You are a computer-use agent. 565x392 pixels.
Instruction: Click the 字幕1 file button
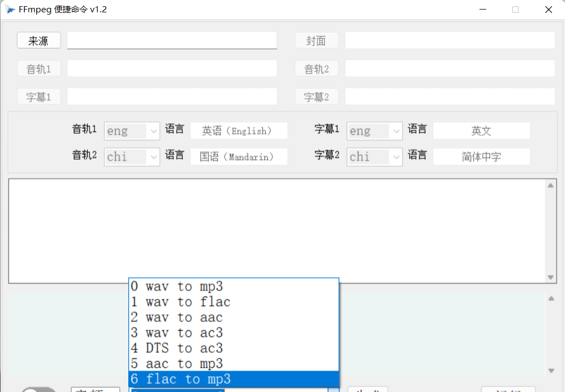(x=39, y=97)
